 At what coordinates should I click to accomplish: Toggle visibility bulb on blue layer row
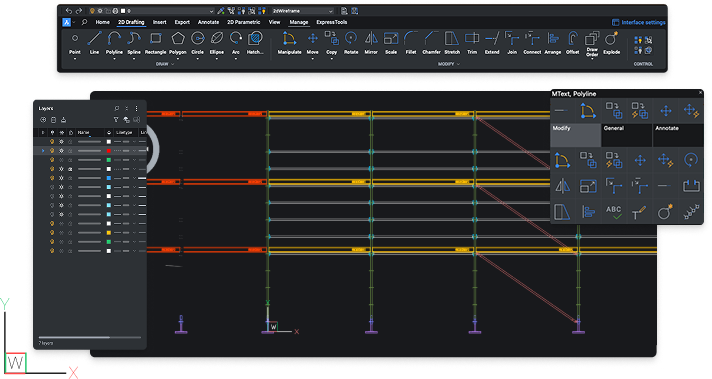pos(52,178)
